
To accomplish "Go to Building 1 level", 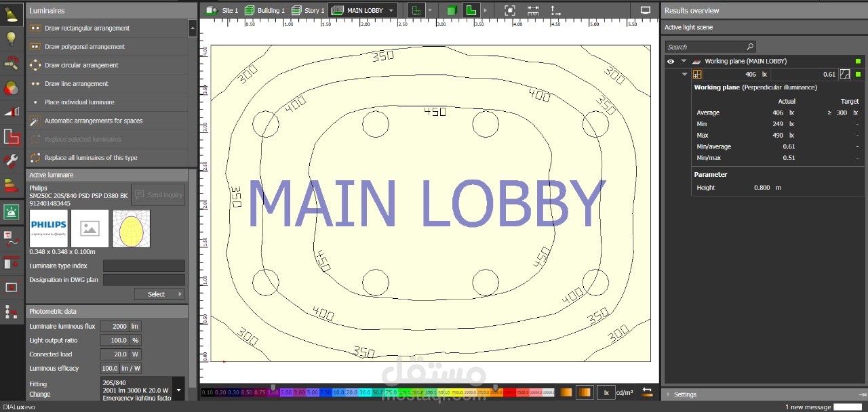I will tap(264, 10).
